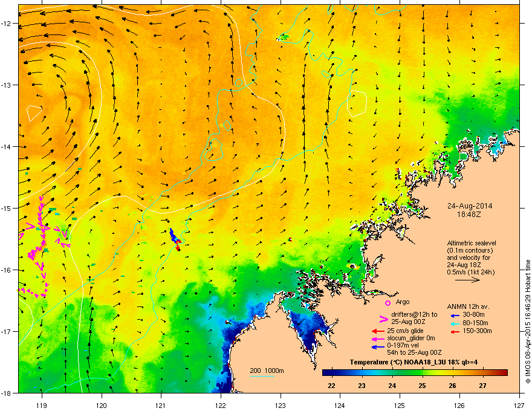
Task: Click the 80-150m depth label
Action: coord(475,323)
